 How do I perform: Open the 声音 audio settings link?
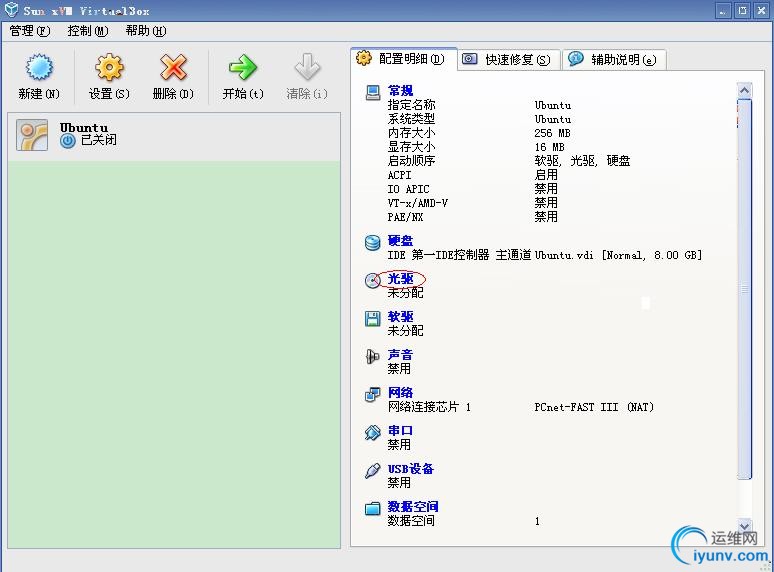click(400, 355)
